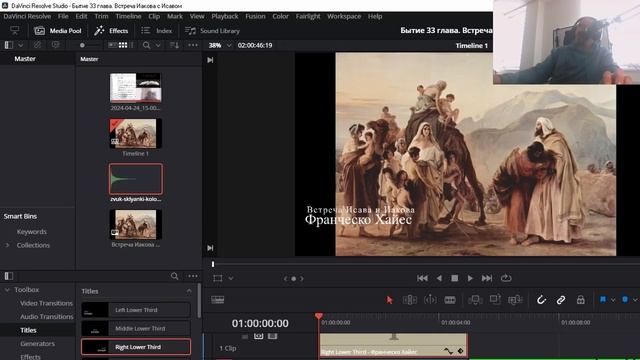
Task: Activate the red arrow Selection mode tool
Action: coord(389,300)
